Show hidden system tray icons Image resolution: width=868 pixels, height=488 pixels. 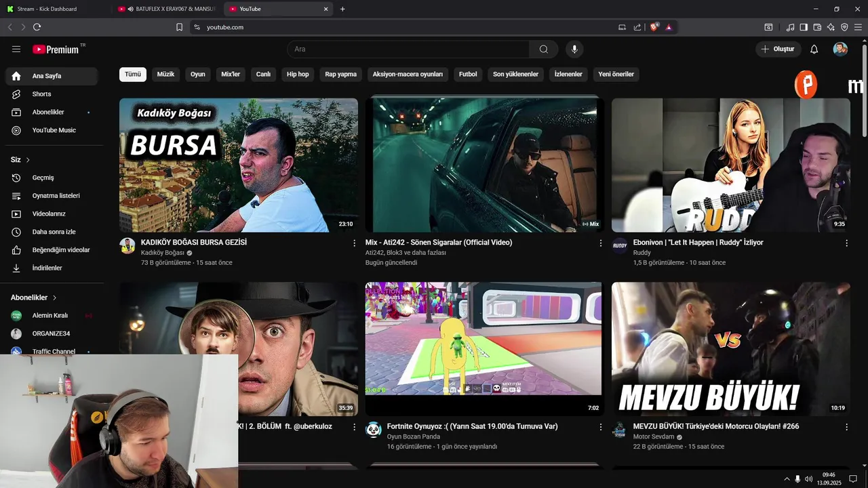787,479
